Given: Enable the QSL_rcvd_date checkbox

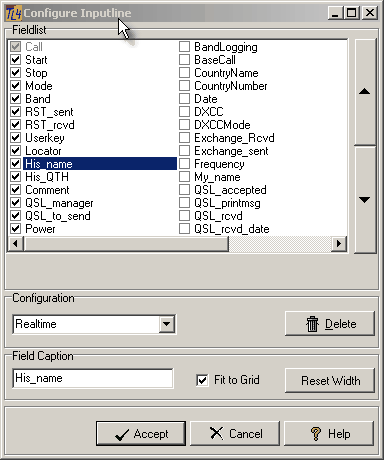Looking at the screenshot, I should [184, 229].
